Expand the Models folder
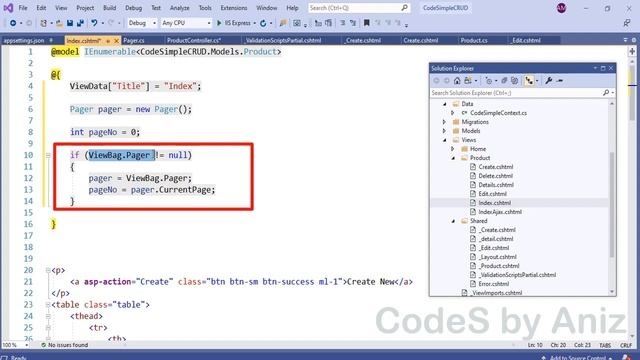The width and height of the screenshot is (640, 360). click(445, 131)
